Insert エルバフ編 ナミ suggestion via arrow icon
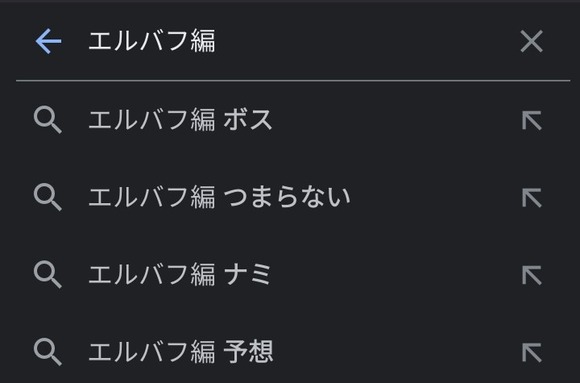This screenshot has width=580, height=383. (x=532, y=275)
